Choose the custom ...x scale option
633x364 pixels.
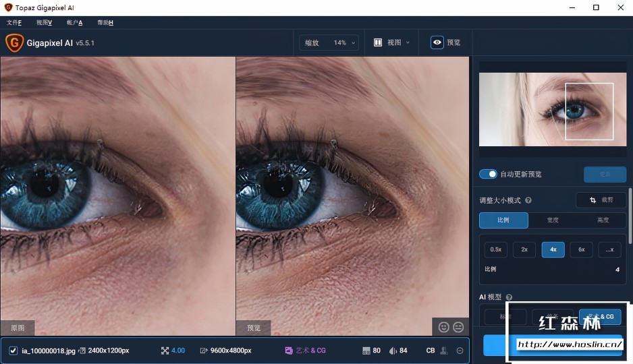point(609,249)
